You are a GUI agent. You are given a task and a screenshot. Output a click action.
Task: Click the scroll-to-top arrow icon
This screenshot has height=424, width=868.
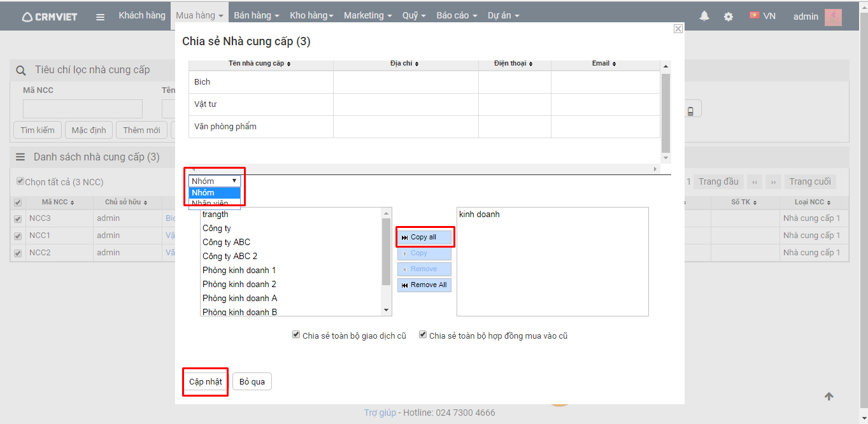pos(829,397)
